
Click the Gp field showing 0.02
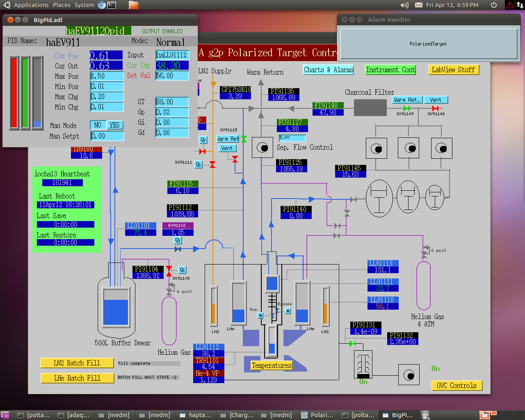pyautogui.click(x=172, y=112)
